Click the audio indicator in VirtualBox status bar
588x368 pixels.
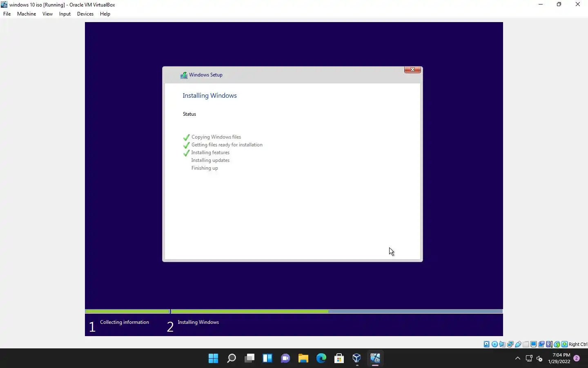[x=502, y=344]
